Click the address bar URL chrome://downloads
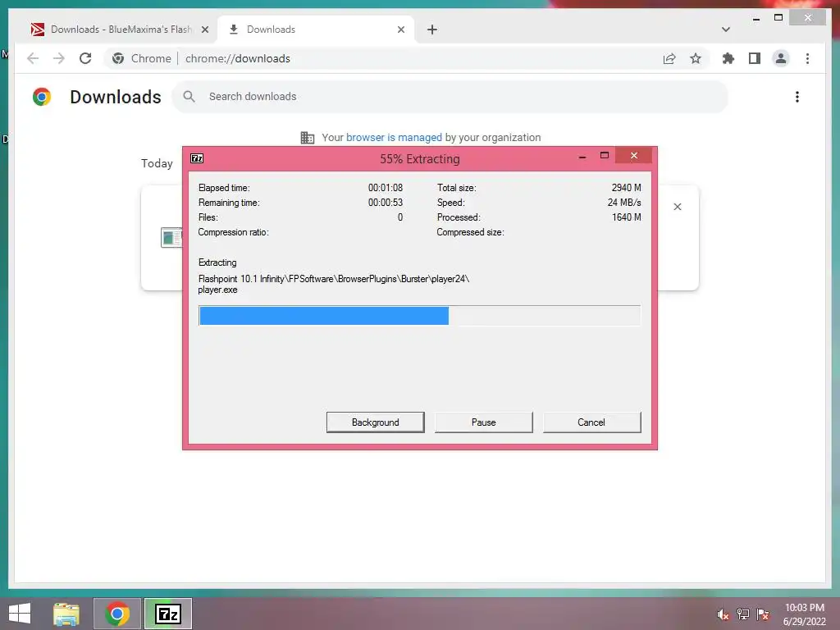 click(x=238, y=58)
